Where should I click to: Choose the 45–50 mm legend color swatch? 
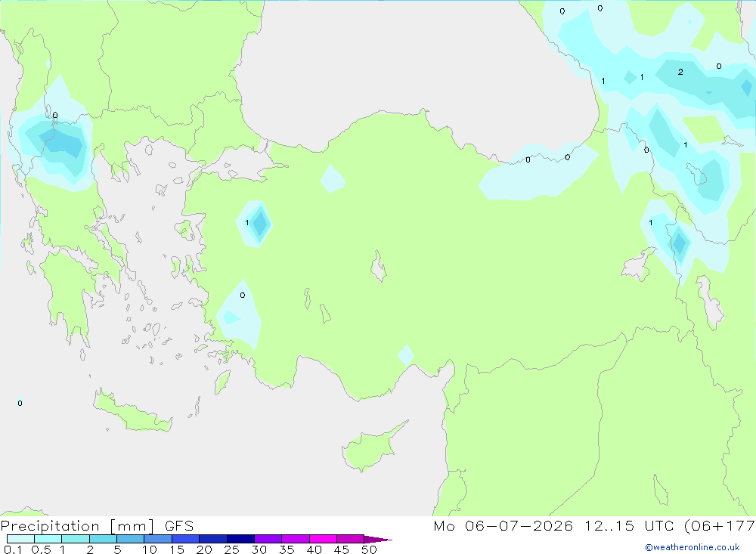point(350,539)
